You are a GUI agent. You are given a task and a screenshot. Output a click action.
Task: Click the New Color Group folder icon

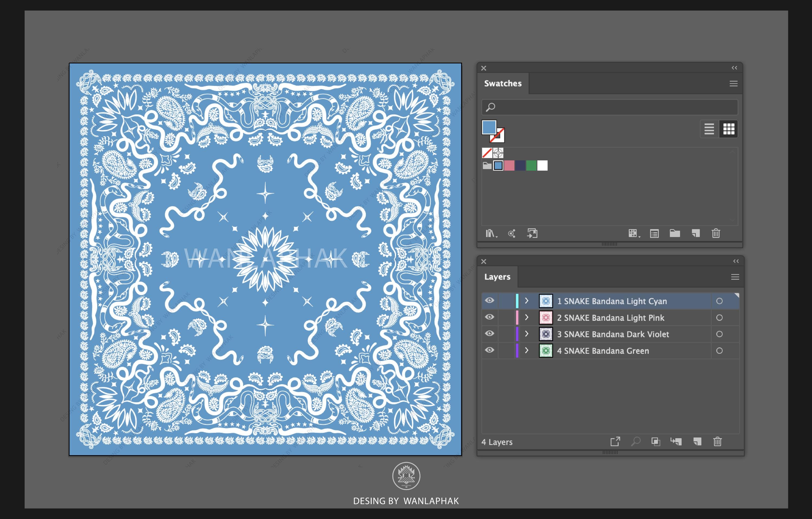point(675,233)
